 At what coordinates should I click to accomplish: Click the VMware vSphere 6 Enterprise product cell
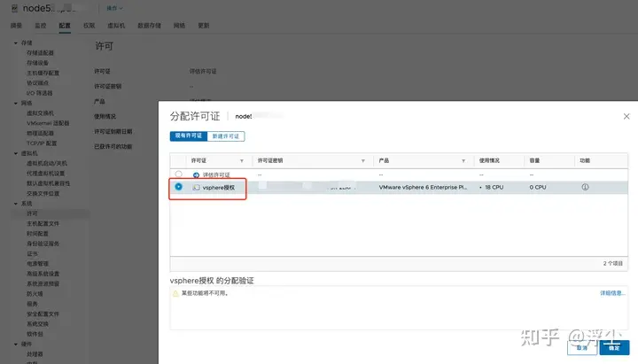(x=423, y=188)
